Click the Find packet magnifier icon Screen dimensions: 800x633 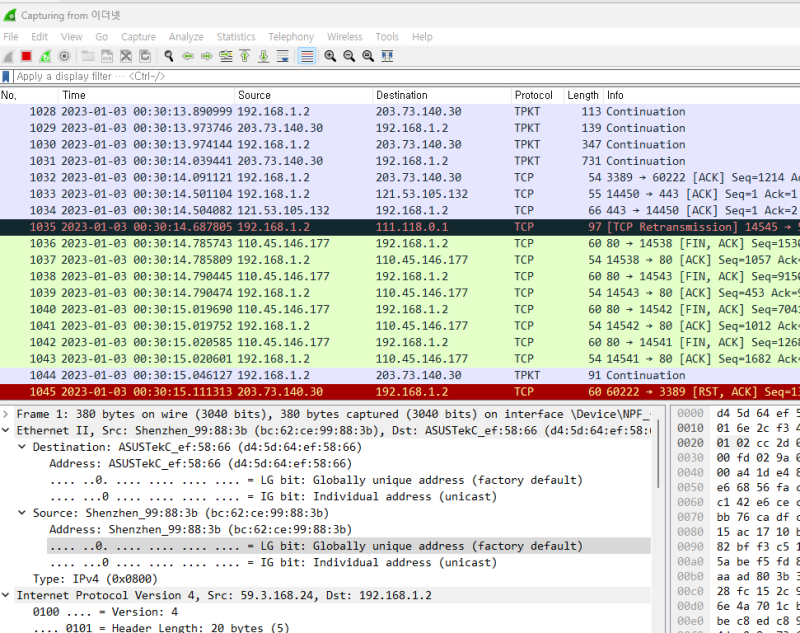pyautogui.click(x=169, y=56)
